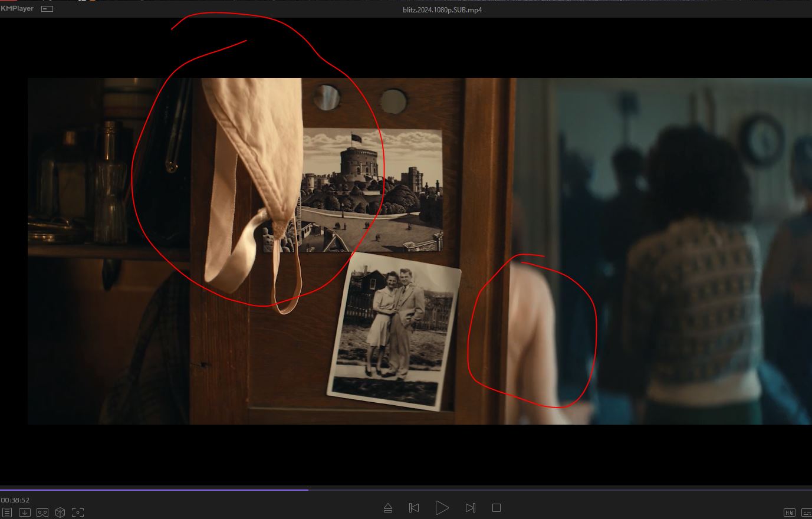Toggle HW hardware acceleration
The height and width of the screenshot is (519, 812).
pos(789,513)
